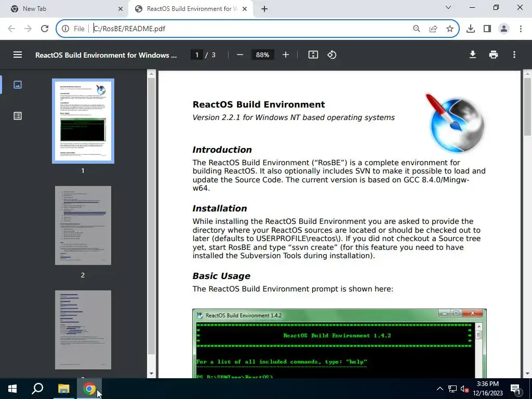The height and width of the screenshot is (399, 532).
Task: Click the "ReactOS Build Environment" document title
Action: click(x=259, y=104)
